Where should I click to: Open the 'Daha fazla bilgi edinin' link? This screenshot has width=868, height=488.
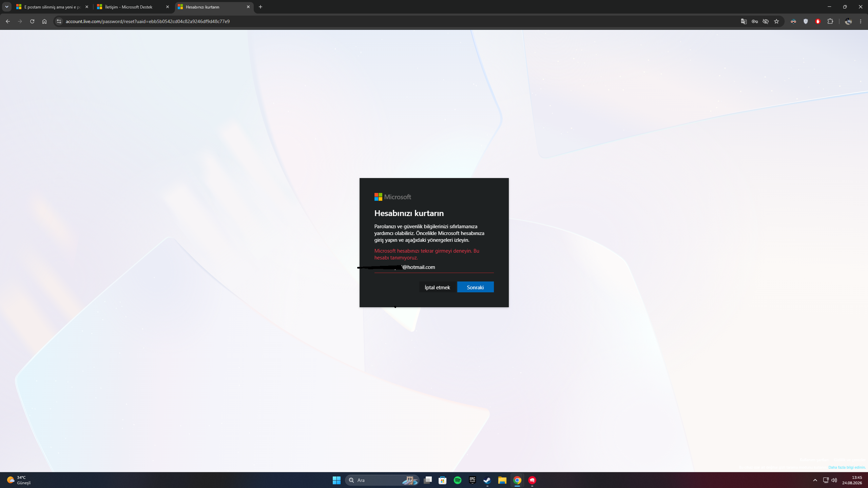point(847,467)
